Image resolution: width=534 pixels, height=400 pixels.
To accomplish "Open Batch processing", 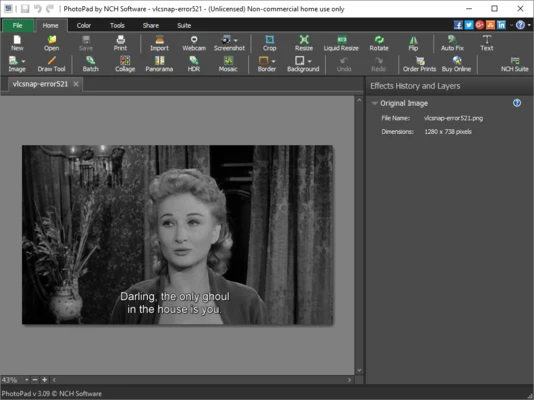I will coord(90,64).
